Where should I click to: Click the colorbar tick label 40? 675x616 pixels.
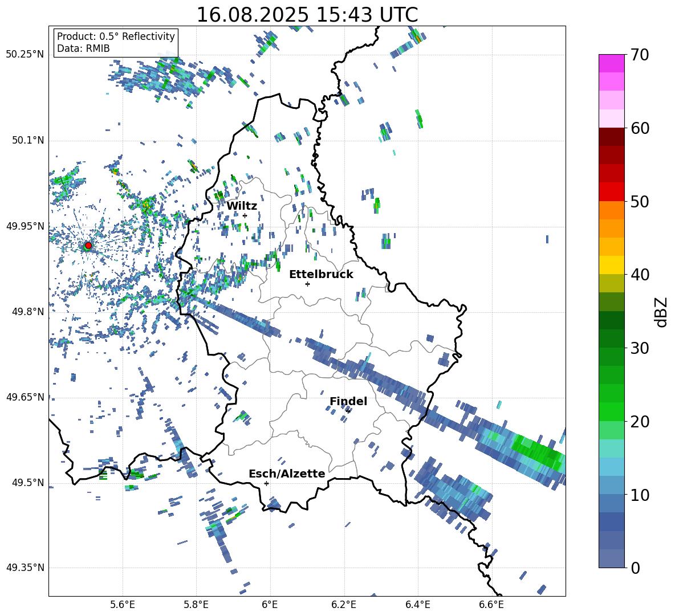(x=640, y=275)
